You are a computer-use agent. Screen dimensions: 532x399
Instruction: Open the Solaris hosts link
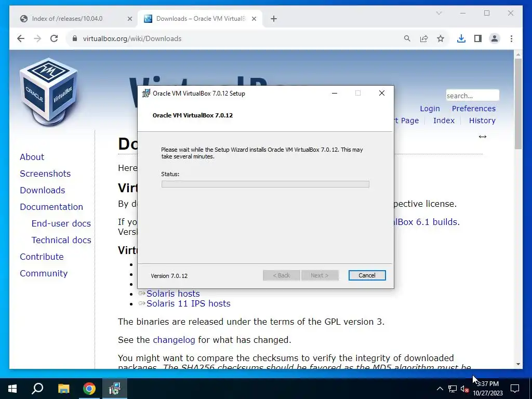pyautogui.click(x=173, y=294)
